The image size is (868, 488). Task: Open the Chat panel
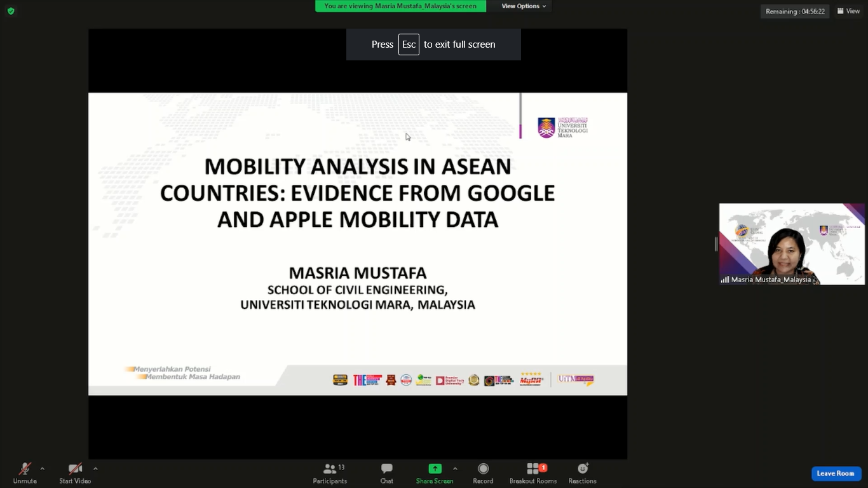coord(386,473)
